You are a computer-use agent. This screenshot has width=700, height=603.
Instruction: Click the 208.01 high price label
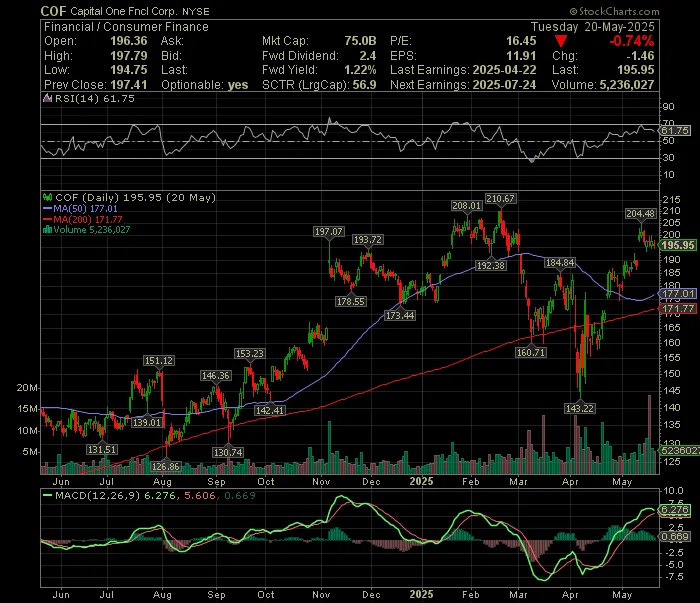[466, 206]
